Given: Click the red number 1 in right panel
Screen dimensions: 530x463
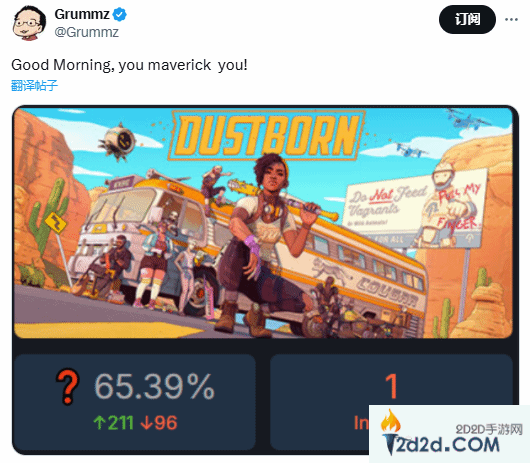Looking at the screenshot, I should [391, 386].
